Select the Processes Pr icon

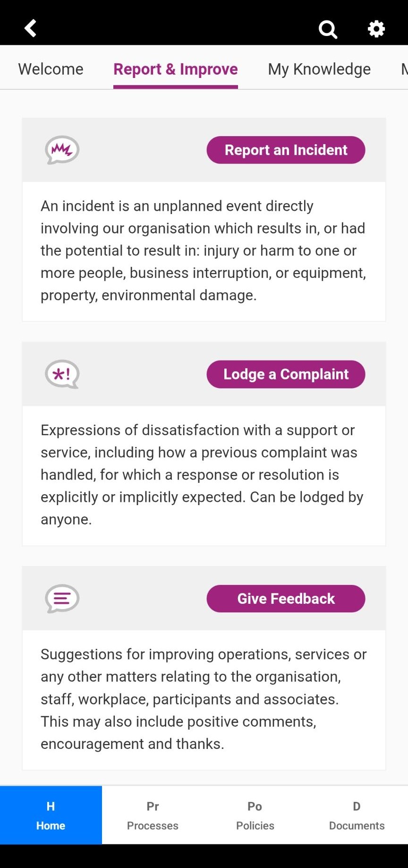click(153, 806)
